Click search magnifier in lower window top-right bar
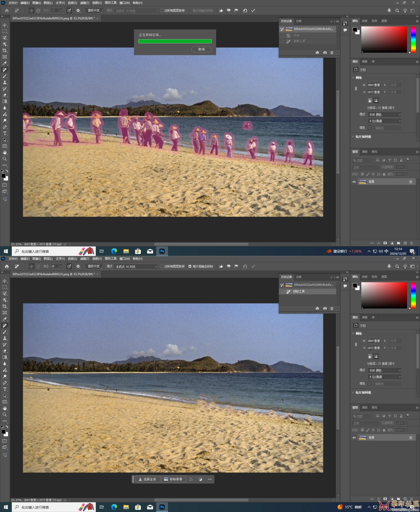Viewport: 420px width, 512px height. click(x=397, y=266)
